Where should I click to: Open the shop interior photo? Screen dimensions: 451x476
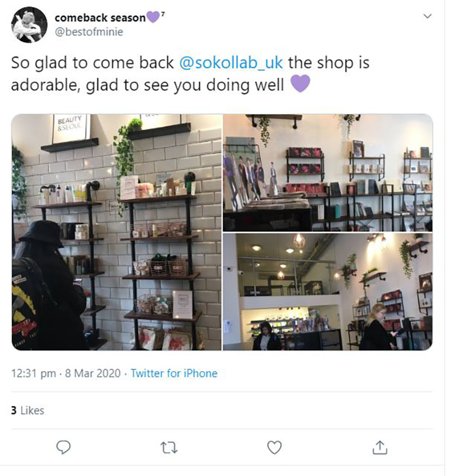[x=328, y=292]
